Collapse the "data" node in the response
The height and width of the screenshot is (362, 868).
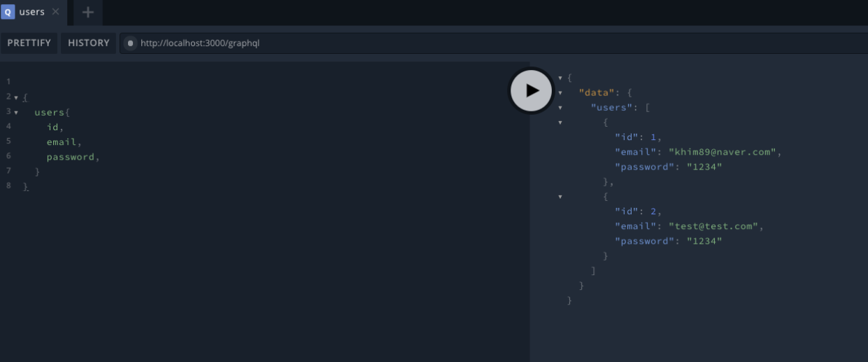[560, 92]
